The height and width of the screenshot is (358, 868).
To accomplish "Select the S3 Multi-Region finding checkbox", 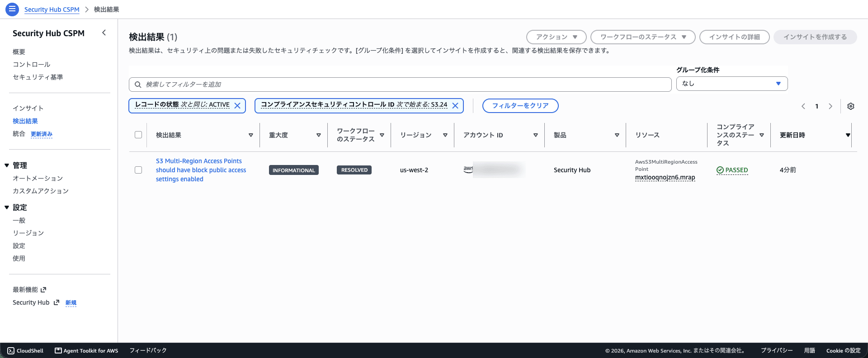I will (138, 170).
